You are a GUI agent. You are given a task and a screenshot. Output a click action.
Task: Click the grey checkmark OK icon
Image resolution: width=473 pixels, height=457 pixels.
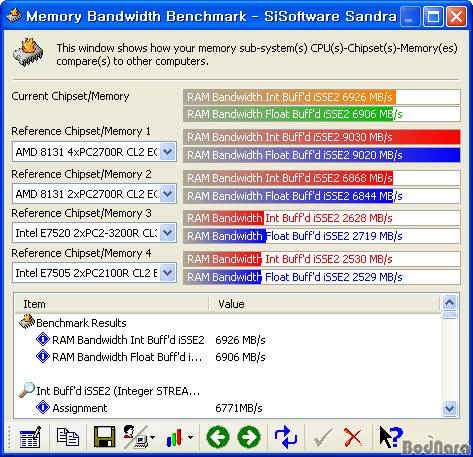pyautogui.click(x=322, y=437)
